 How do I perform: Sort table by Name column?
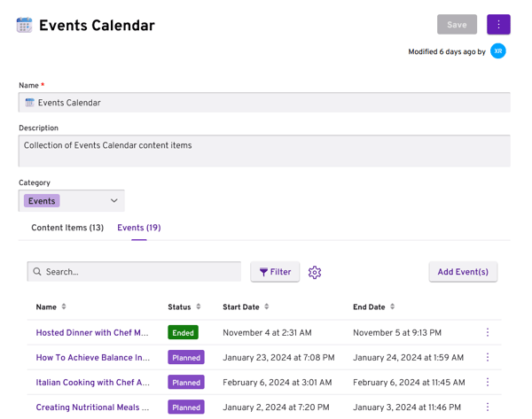[64, 307]
